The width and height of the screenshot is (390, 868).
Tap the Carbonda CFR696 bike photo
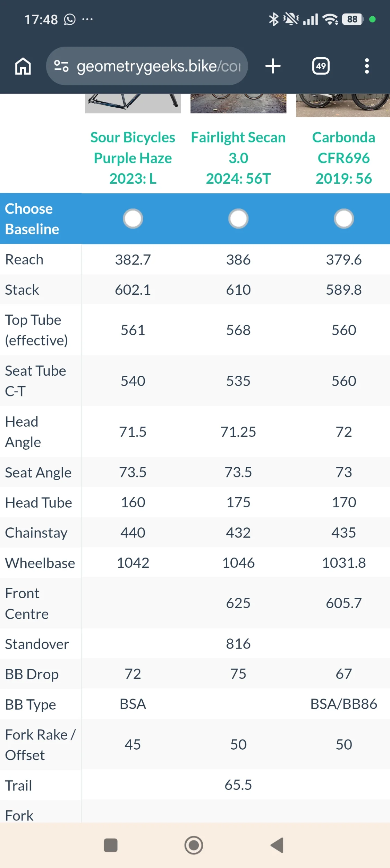click(x=343, y=105)
